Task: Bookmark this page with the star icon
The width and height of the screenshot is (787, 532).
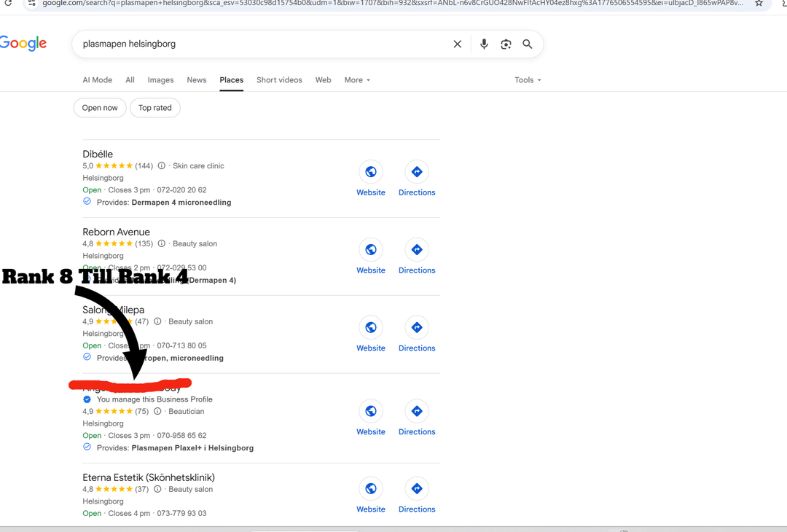Action: pos(759,4)
